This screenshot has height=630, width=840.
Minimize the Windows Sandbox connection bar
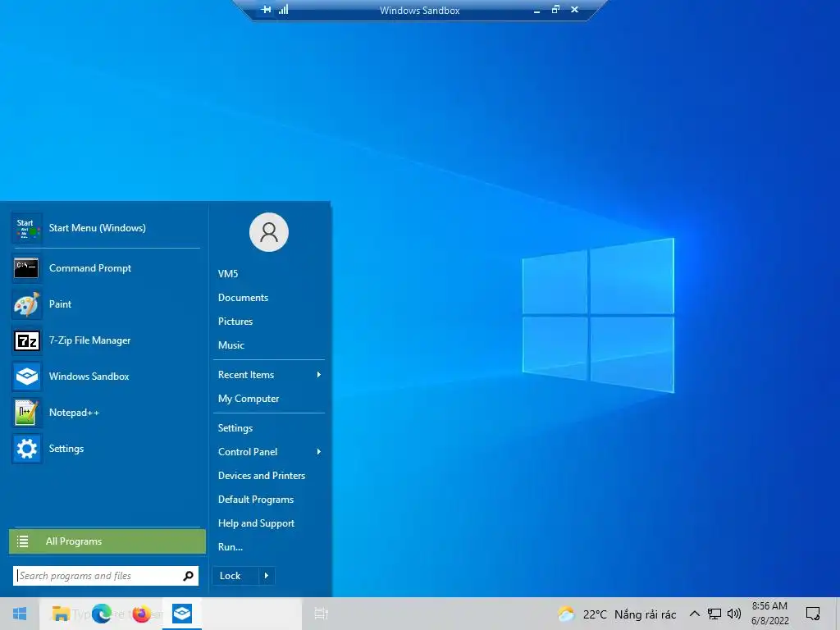coord(536,10)
